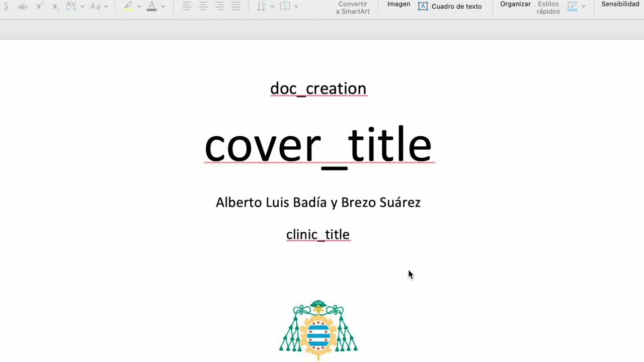
Task: Apply subscript formatting
Action: coord(55,7)
